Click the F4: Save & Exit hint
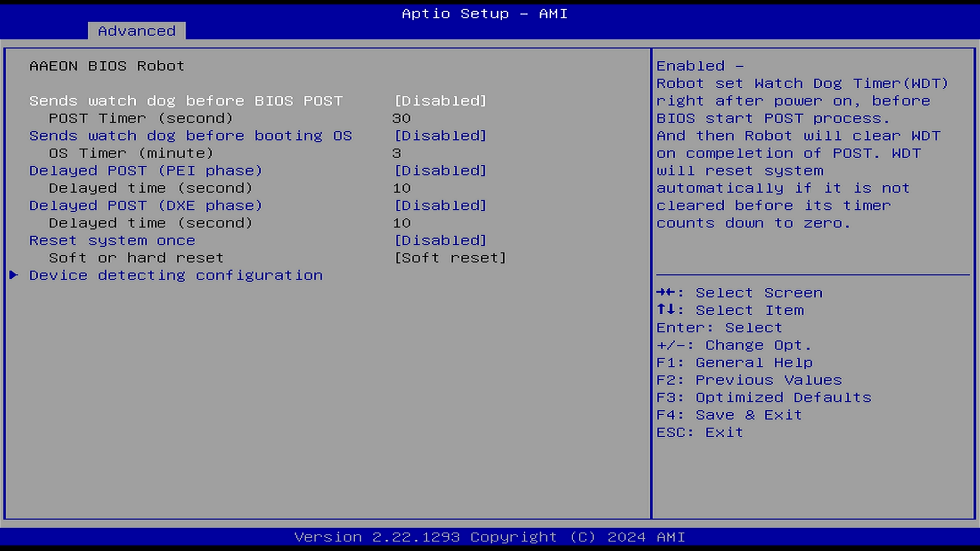Image resolution: width=980 pixels, height=551 pixels. coord(729,415)
